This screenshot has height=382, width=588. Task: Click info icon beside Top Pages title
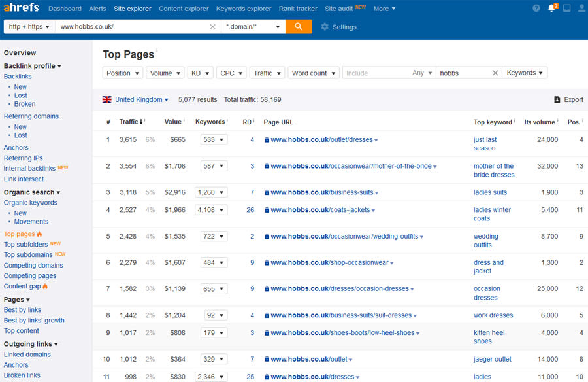tap(157, 50)
